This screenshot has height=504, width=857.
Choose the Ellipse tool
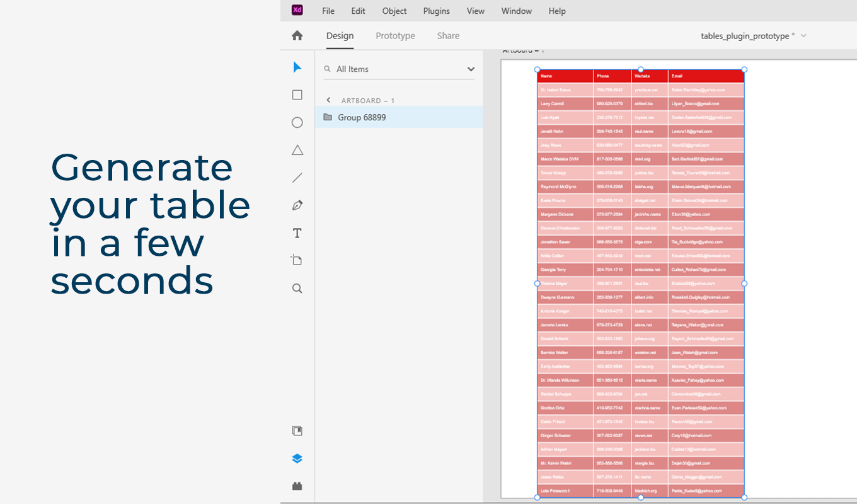click(x=297, y=122)
